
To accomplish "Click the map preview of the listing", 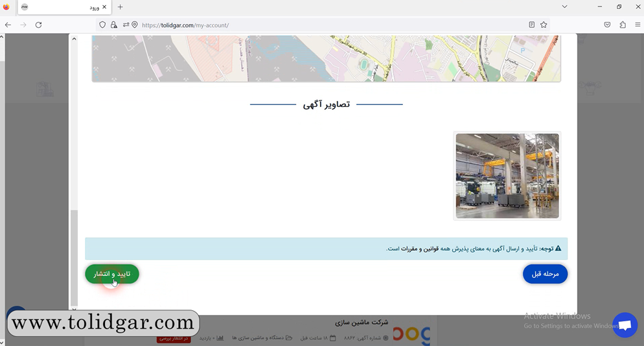I will 327,58.
